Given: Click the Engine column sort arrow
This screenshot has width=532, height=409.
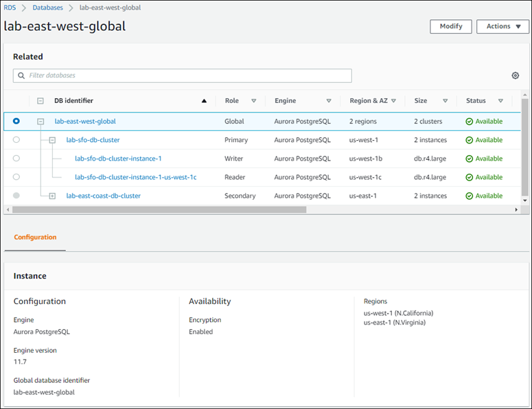Looking at the screenshot, I should click(x=328, y=101).
